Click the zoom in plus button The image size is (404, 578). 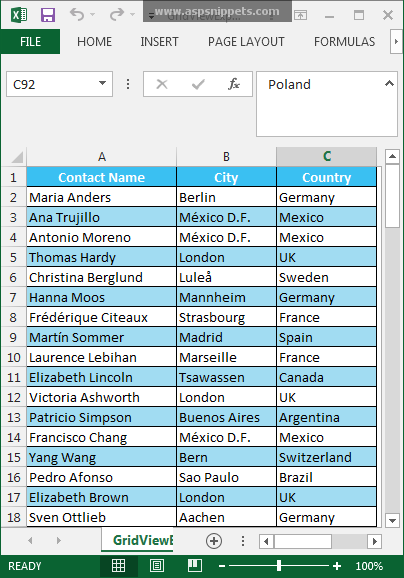[337, 566]
